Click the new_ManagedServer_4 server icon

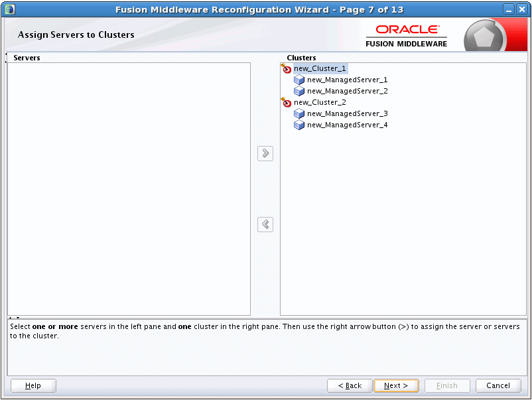[299, 125]
